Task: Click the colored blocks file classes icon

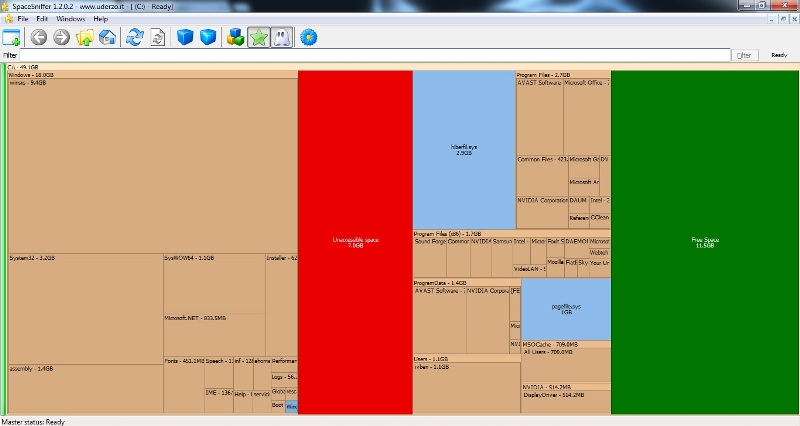Action: [235, 38]
